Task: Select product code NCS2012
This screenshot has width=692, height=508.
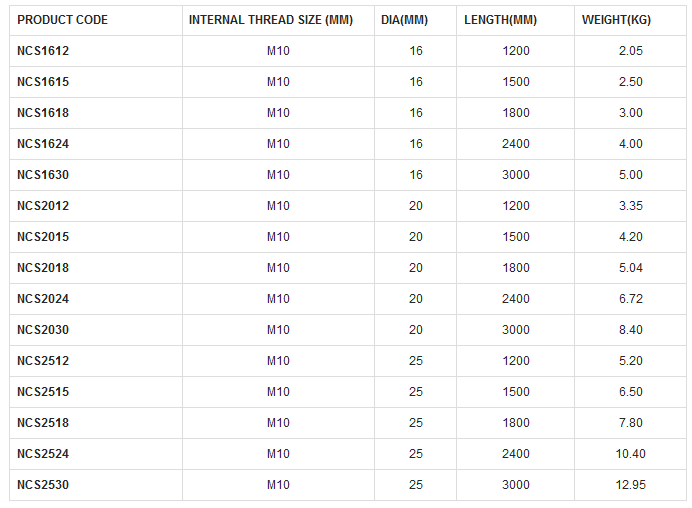Action: click(43, 206)
